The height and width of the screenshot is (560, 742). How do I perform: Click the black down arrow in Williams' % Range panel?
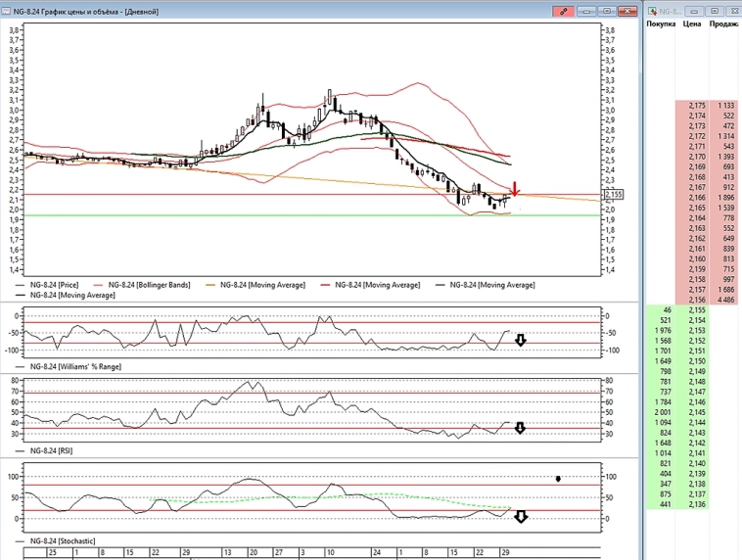pyautogui.click(x=521, y=340)
